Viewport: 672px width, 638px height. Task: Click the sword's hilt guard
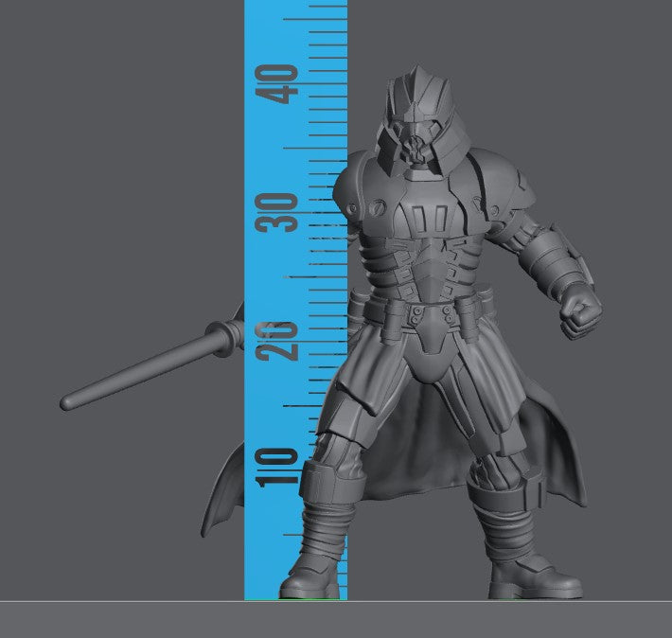[x=225, y=334]
